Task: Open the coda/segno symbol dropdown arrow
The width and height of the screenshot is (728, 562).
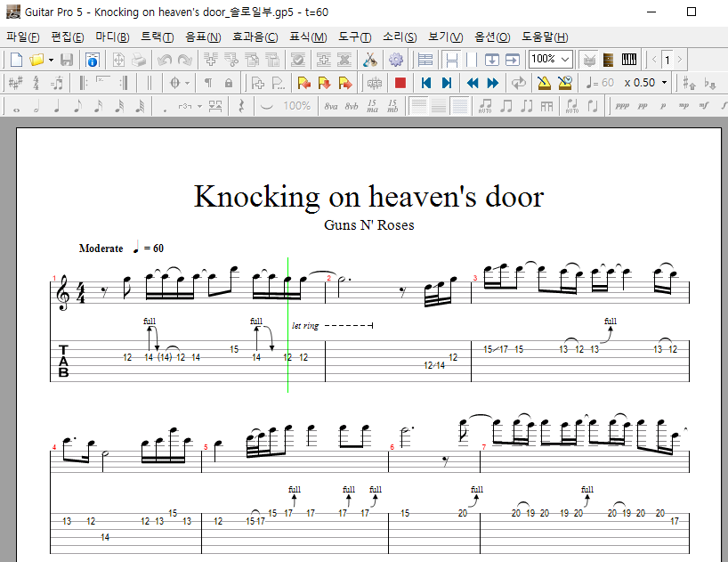Action: (x=188, y=83)
